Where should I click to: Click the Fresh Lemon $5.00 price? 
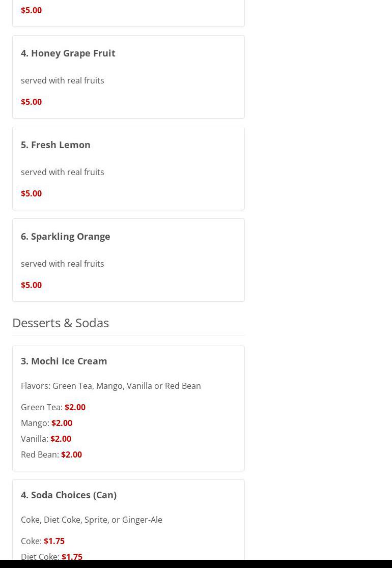pyautogui.click(x=31, y=193)
